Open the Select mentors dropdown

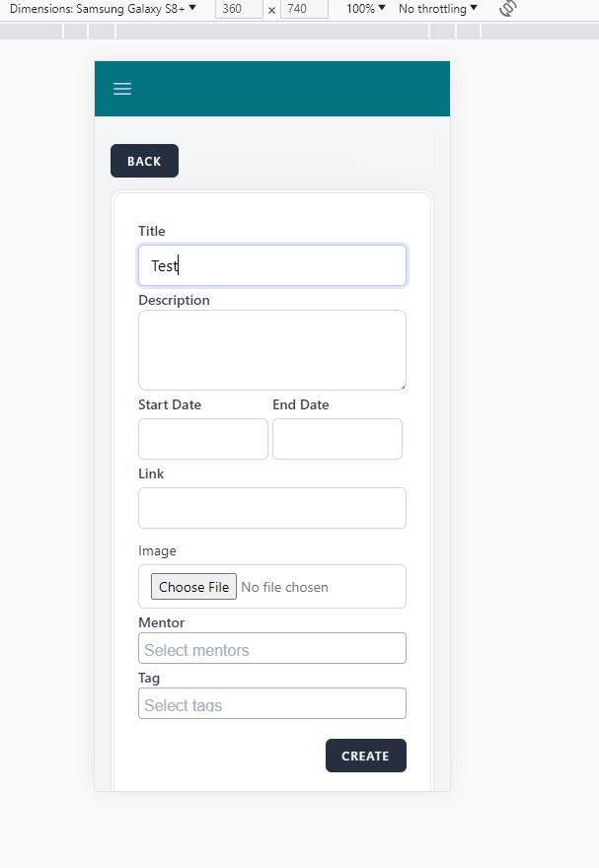272,649
